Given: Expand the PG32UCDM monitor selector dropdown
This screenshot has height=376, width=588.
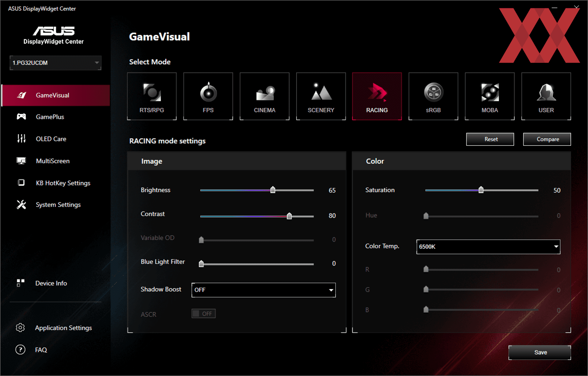Looking at the screenshot, I should click(x=55, y=63).
